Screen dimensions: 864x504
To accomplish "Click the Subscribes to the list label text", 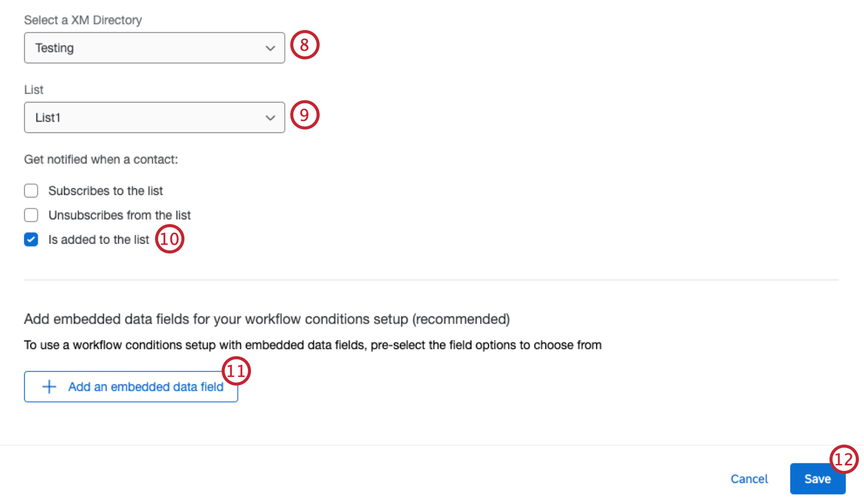I will (105, 191).
